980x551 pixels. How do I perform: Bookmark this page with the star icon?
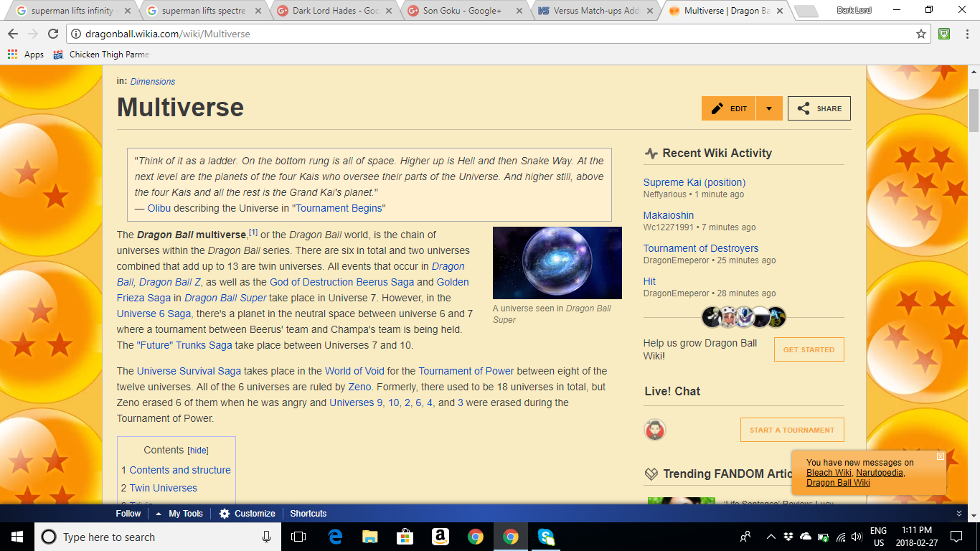tap(921, 34)
